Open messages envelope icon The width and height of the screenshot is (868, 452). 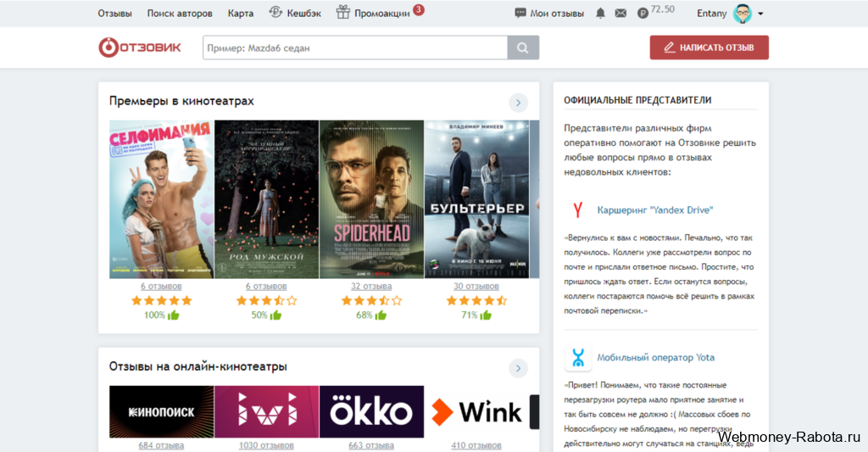click(620, 14)
